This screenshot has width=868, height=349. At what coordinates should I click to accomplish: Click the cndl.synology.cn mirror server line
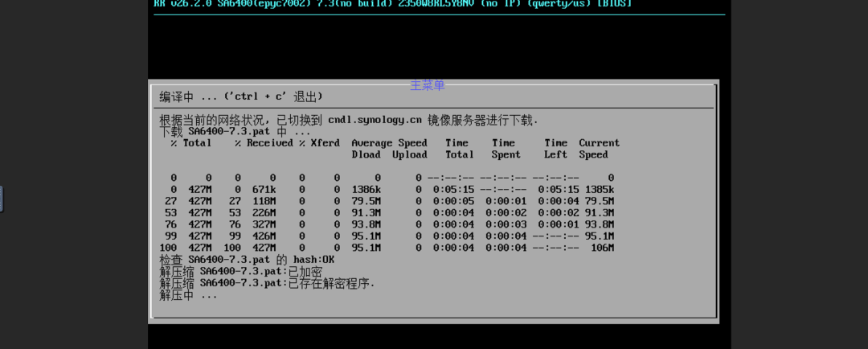pos(349,120)
